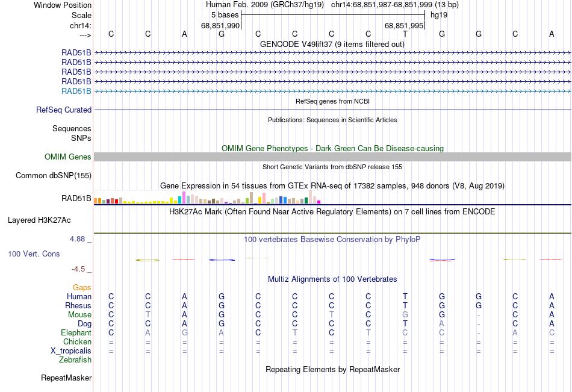Click the hg19 label beside the scale bar
The image size is (572, 392).
point(439,15)
